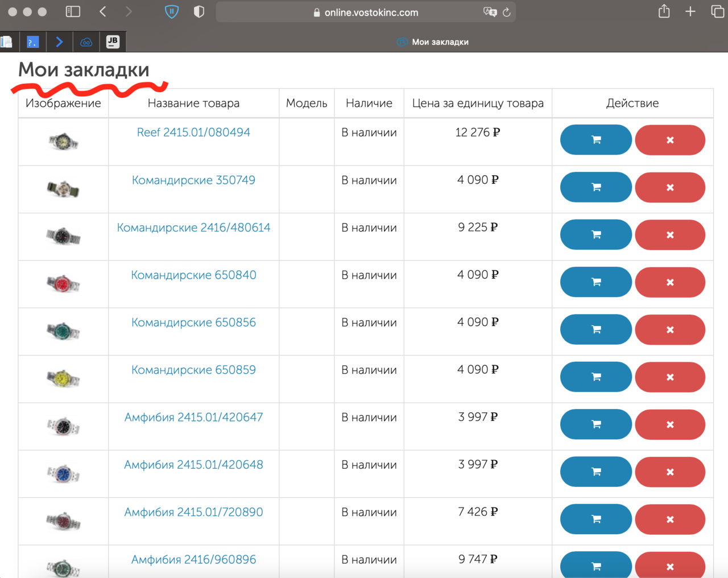This screenshot has width=728, height=578.
Task: Remove Командирские 350749 from bookmarks
Action: (670, 187)
